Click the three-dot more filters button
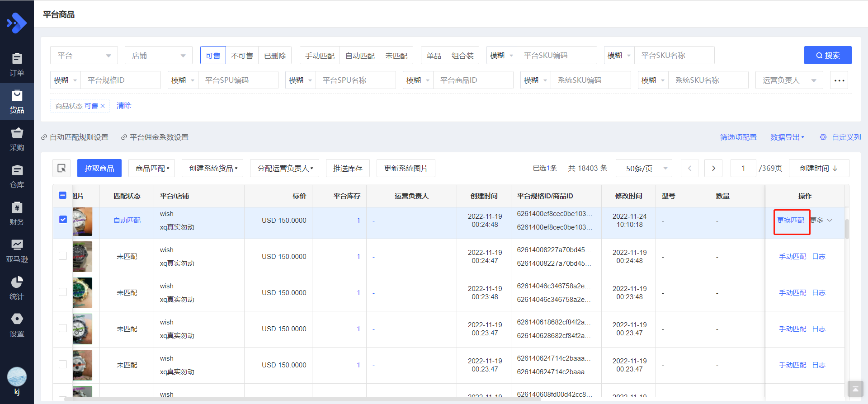The image size is (868, 404). 839,80
